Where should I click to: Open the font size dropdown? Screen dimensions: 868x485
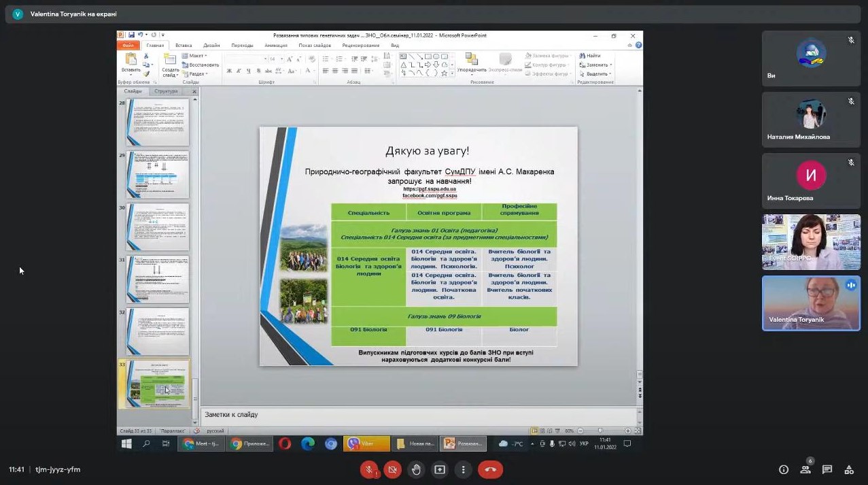(x=281, y=59)
